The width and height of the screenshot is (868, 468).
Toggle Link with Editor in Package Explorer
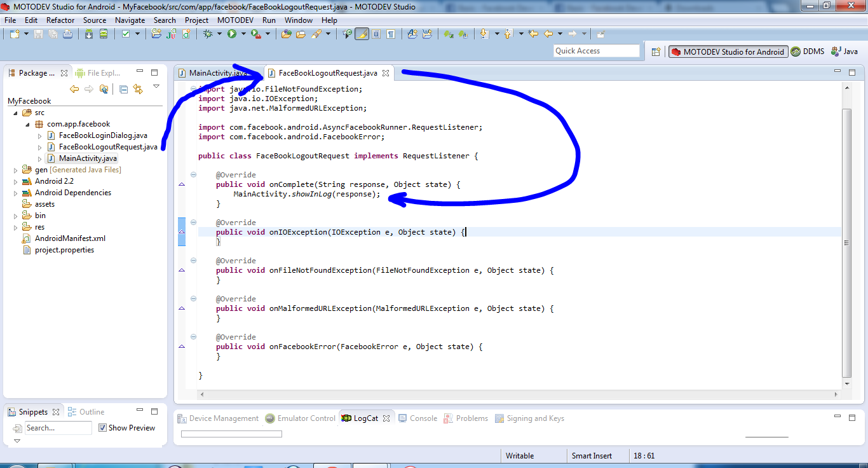(138, 89)
